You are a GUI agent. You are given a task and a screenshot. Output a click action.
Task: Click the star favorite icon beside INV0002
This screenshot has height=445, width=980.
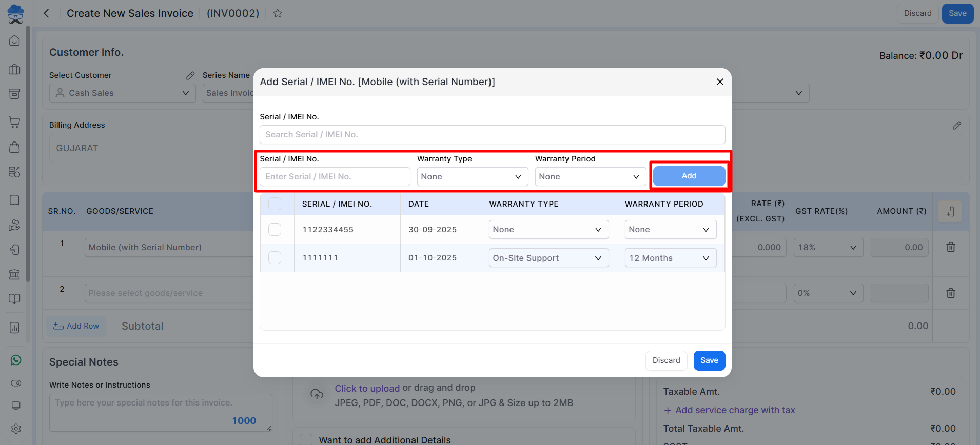pyautogui.click(x=278, y=13)
